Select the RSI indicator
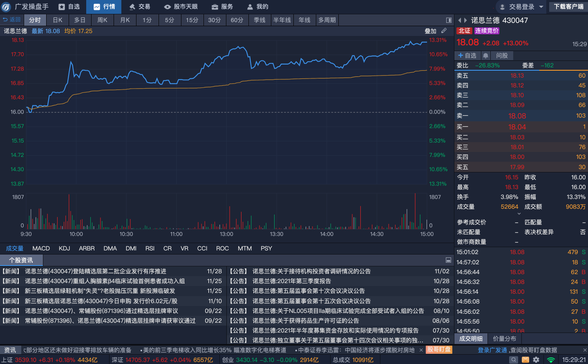 [150, 248]
